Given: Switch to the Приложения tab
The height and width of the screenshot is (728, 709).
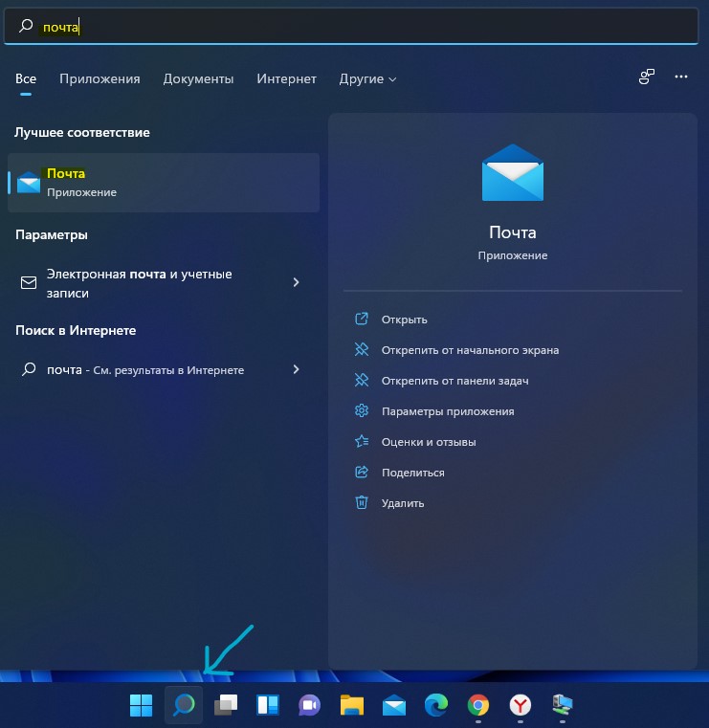Looking at the screenshot, I should pos(100,79).
